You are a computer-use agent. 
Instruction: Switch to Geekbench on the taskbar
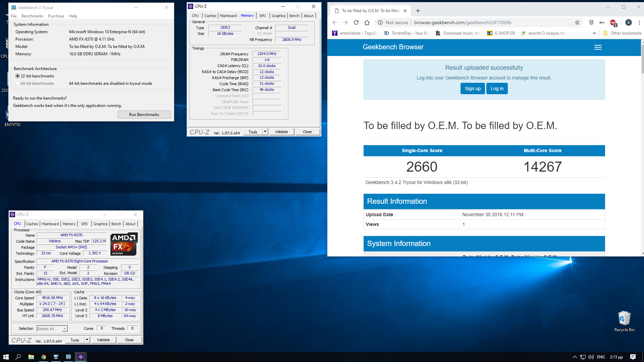68,357
